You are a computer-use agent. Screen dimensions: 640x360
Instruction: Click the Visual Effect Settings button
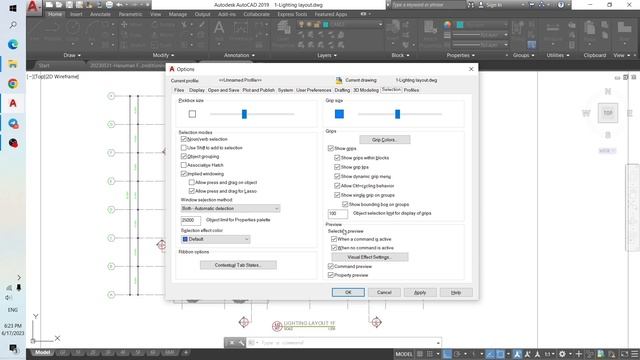[x=370, y=257]
